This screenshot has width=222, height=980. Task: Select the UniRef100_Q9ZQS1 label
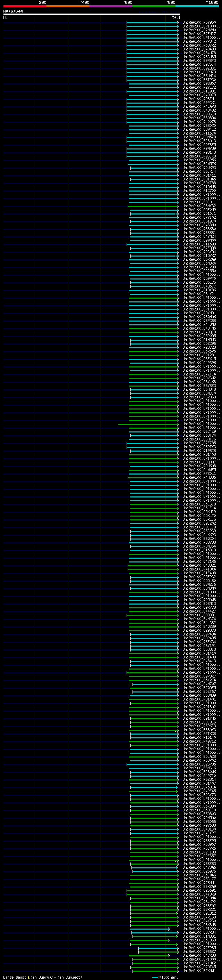[x=199, y=68]
